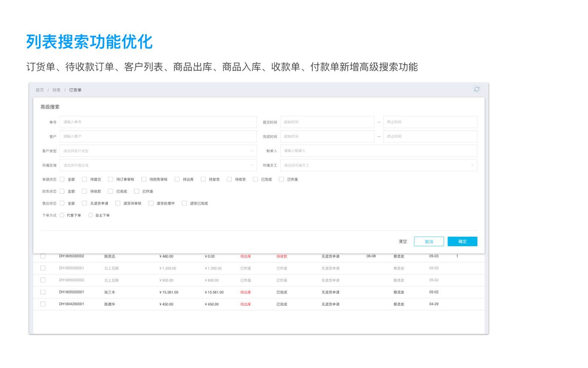Click the refresh icon in breadcrumb bar
This screenshot has width=588, height=368.
tap(477, 89)
